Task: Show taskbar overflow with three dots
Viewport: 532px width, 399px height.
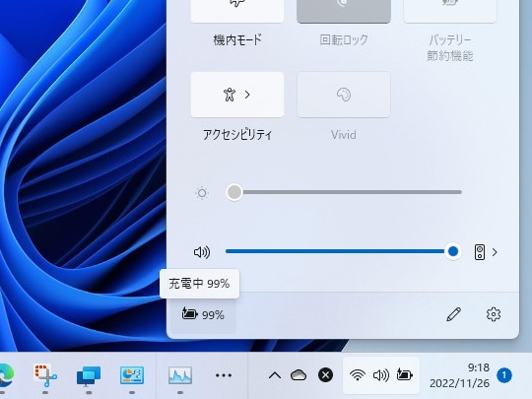Action: [224, 375]
